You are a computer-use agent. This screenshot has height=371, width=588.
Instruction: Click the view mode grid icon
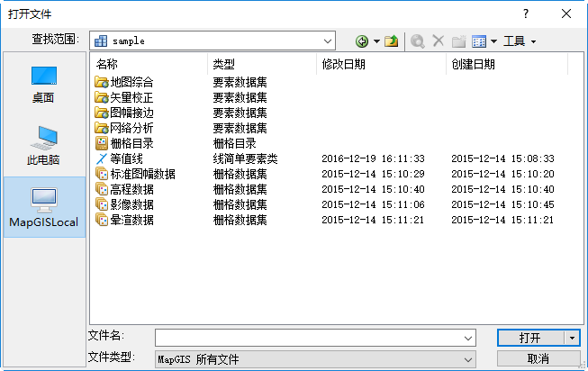tap(479, 41)
